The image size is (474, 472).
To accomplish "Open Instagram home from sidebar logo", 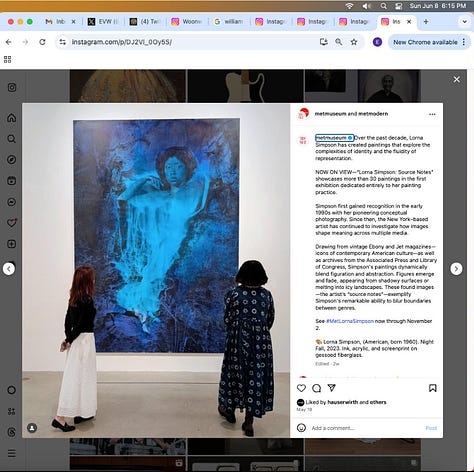I will coord(12,88).
